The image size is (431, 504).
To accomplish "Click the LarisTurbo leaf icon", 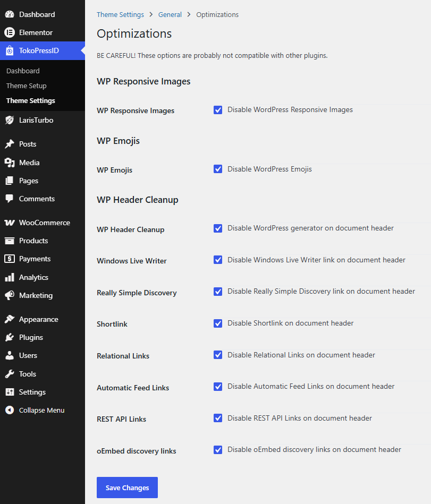I will pyautogui.click(x=10, y=120).
